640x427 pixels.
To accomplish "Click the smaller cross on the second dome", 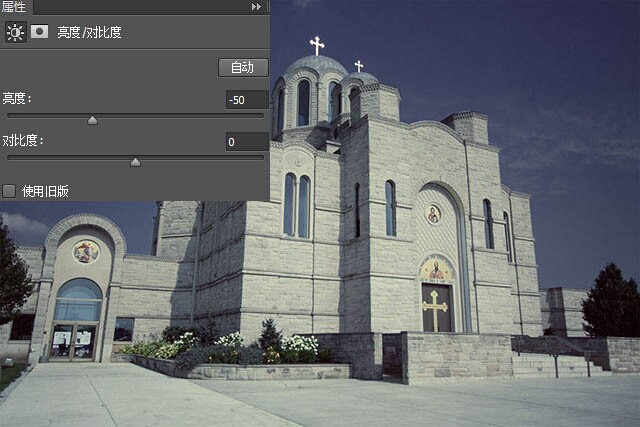I will 359,66.
